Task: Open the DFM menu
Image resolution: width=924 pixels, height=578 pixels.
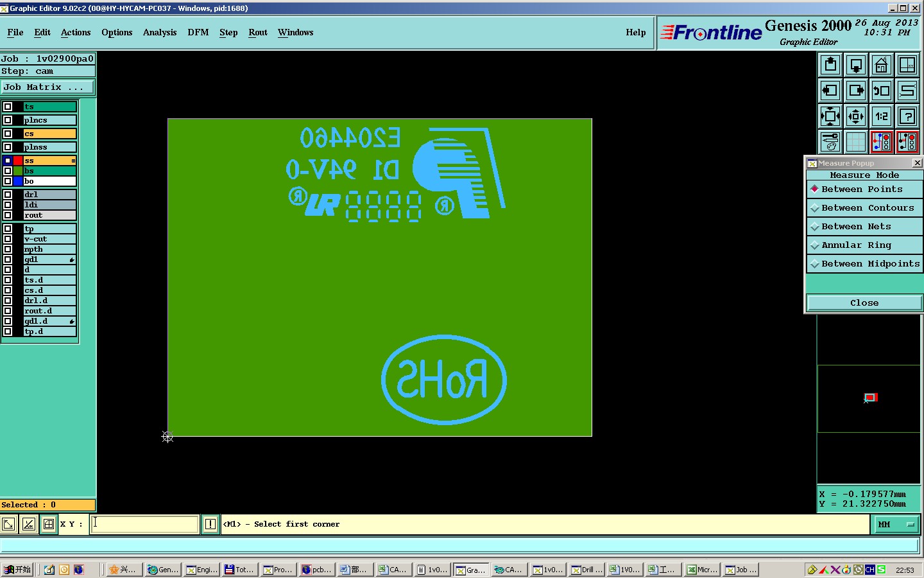Action: (x=198, y=33)
